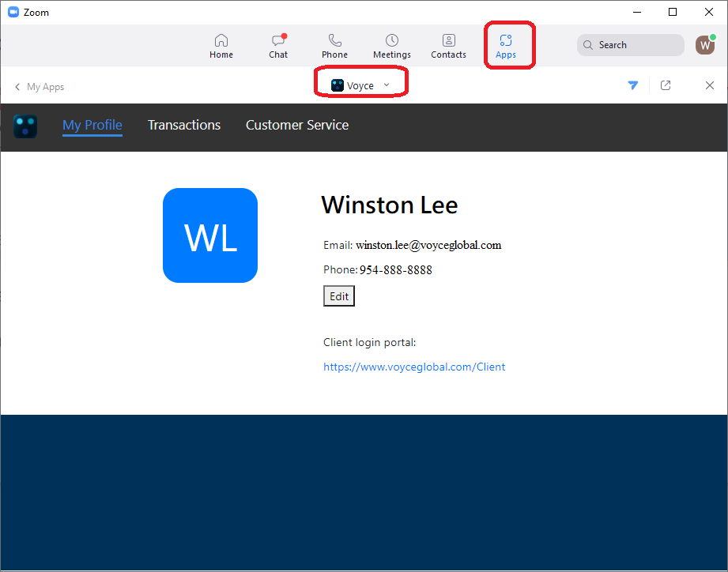Open the voyceglobal.com Client portal link
The width and height of the screenshot is (728, 572).
pyautogui.click(x=414, y=367)
